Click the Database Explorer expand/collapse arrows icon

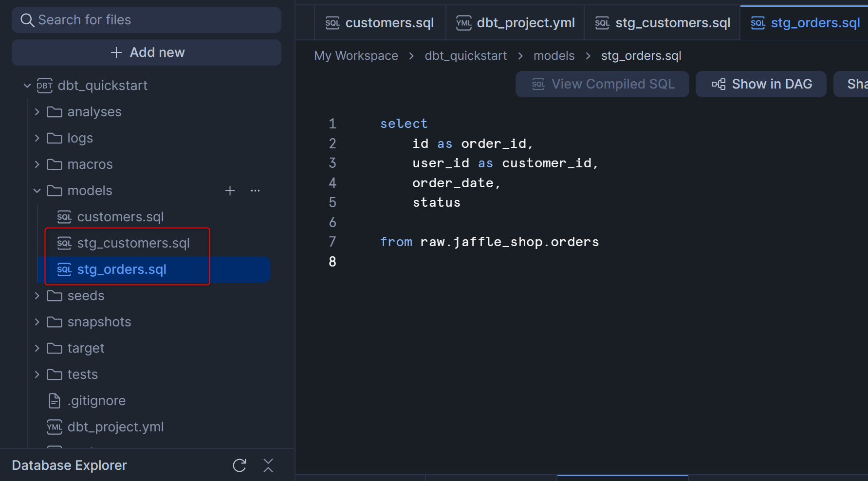coord(268,465)
